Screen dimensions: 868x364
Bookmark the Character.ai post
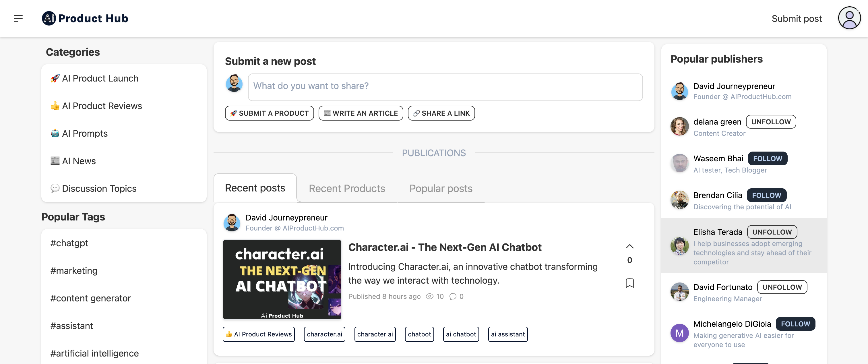(630, 283)
